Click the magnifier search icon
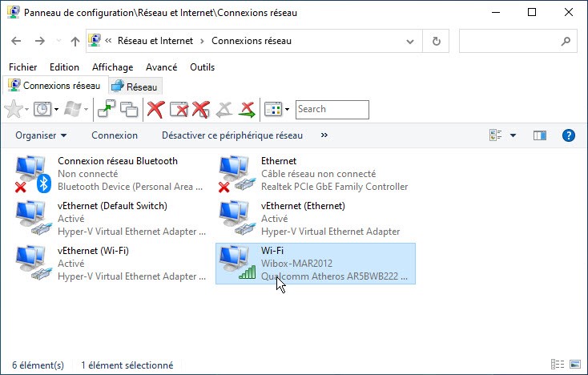Viewport: 588px width, 375px height. click(x=566, y=41)
